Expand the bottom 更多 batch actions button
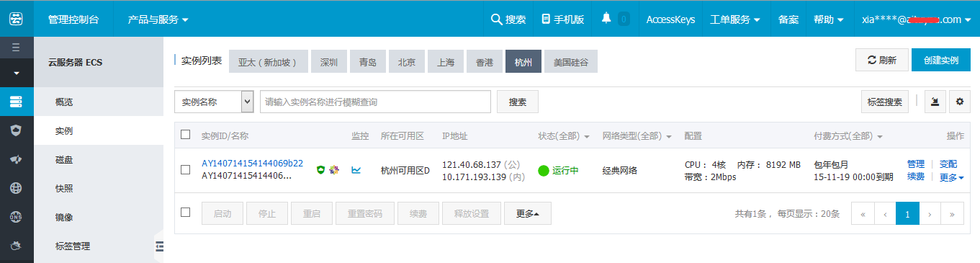The height and width of the screenshot is (263, 980). tap(528, 213)
